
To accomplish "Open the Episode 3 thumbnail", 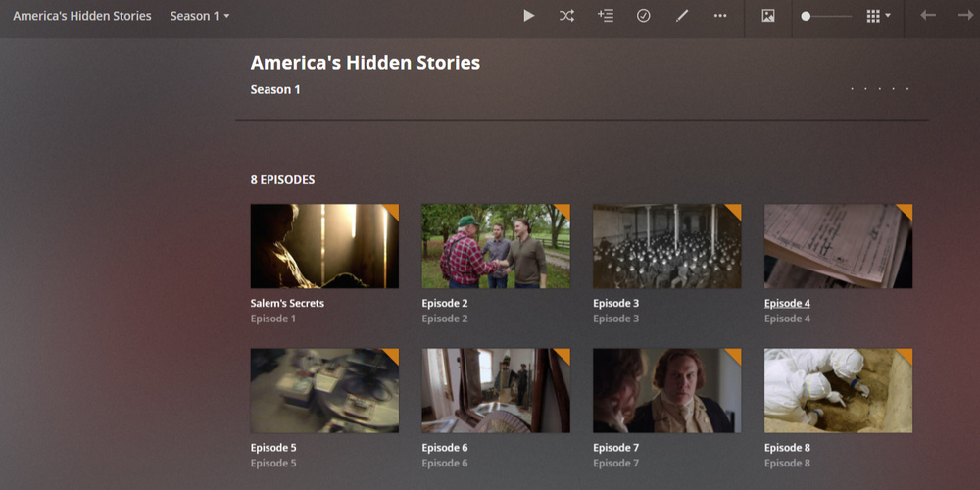I will pos(666,246).
